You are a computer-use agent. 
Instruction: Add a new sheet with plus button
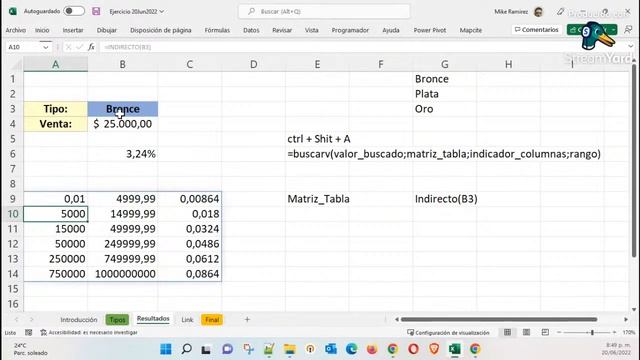pos(247,320)
